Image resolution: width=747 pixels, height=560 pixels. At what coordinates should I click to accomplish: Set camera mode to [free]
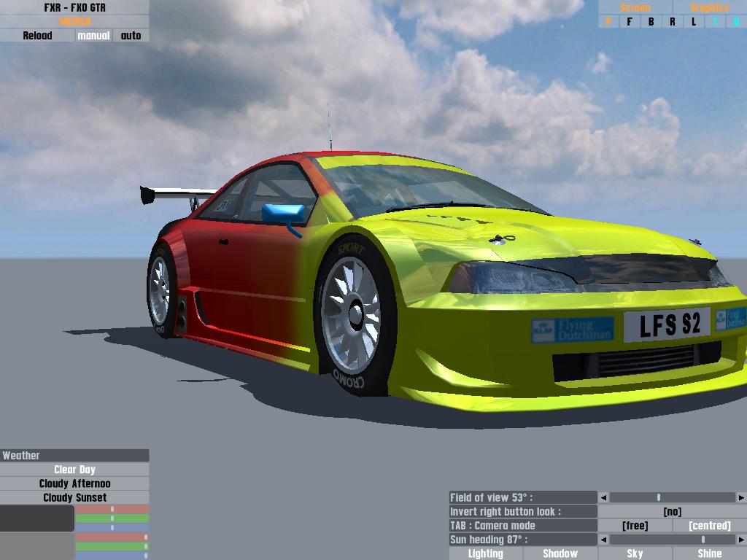click(635, 525)
